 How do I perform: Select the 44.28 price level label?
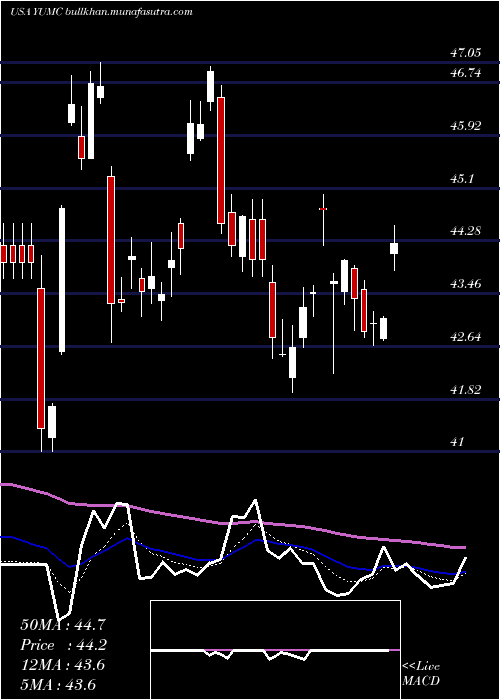click(465, 231)
